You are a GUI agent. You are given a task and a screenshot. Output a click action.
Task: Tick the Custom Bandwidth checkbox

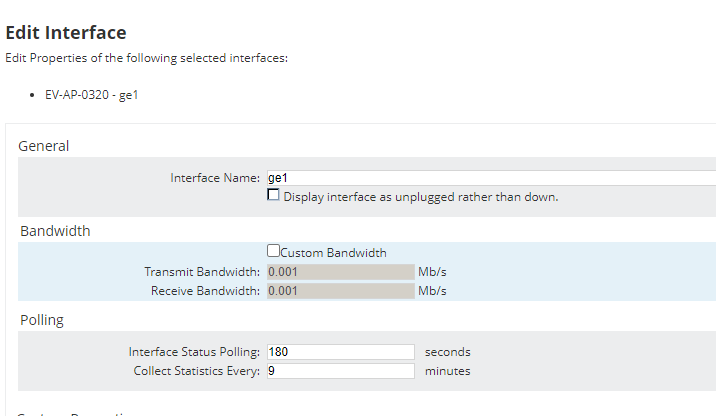273,252
